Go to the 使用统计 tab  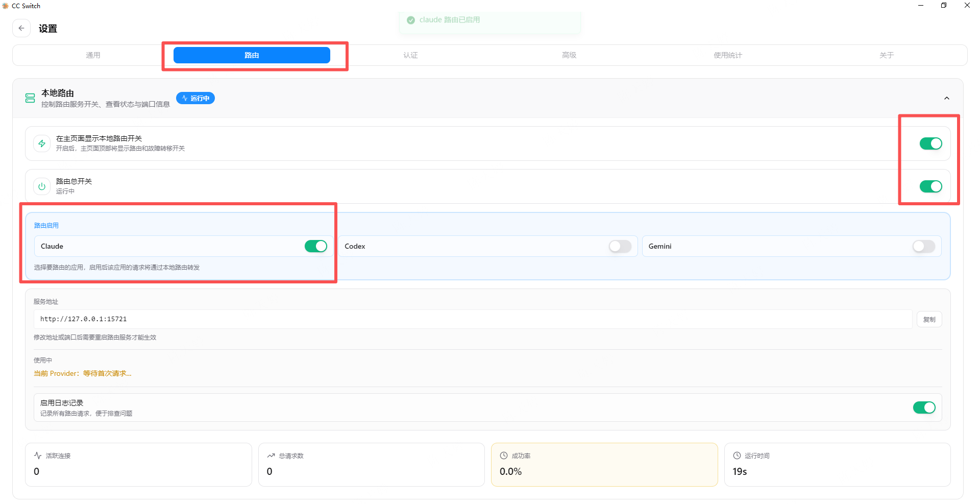[728, 55]
